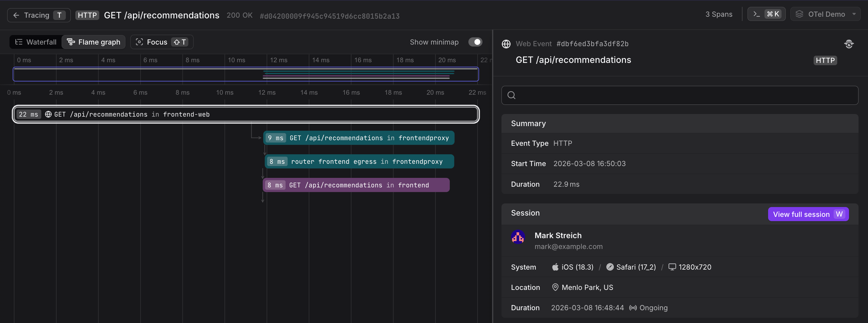Select the Flame graph view tab
Viewport: 868px width, 323px height.
94,42
